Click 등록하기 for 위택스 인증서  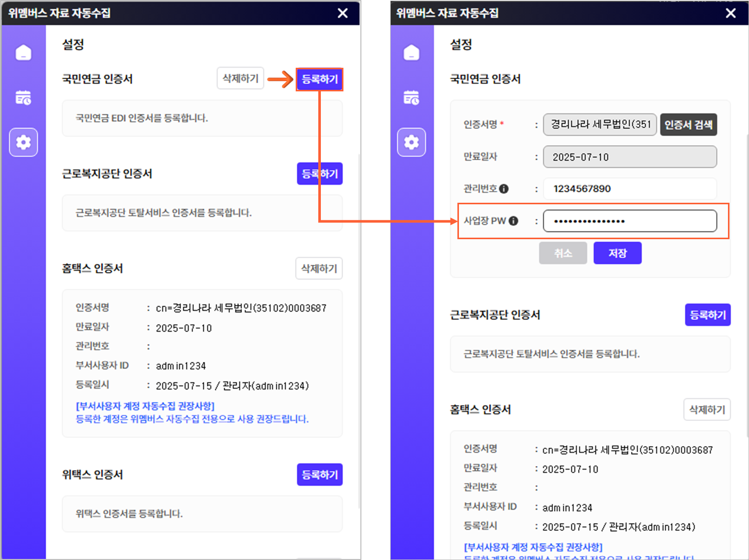click(320, 475)
